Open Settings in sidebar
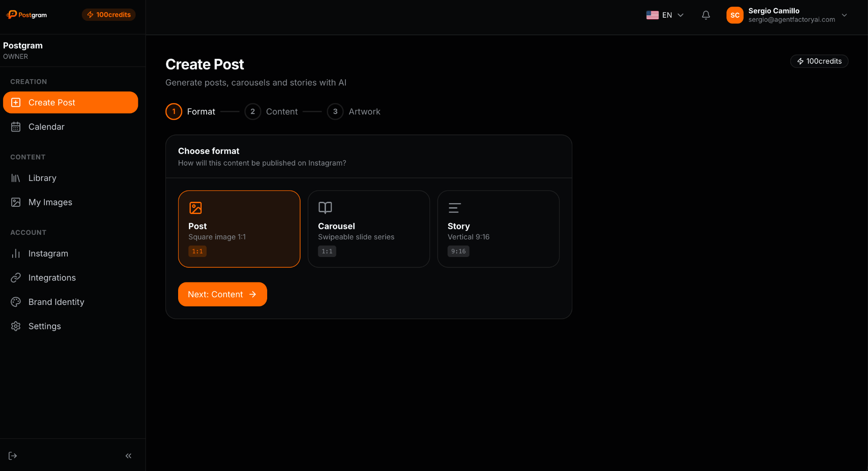The height and width of the screenshot is (471, 868). [x=71, y=326]
